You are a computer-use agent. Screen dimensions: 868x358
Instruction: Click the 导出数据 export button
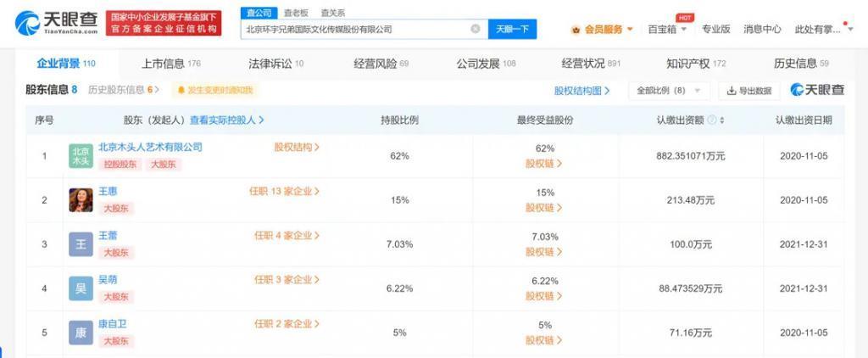(749, 90)
